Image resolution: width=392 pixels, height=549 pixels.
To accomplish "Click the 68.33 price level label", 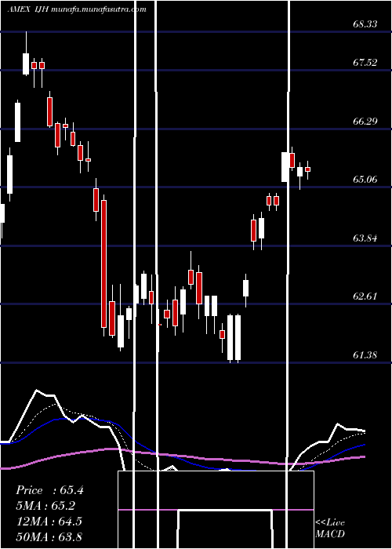I will click(365, 24).
